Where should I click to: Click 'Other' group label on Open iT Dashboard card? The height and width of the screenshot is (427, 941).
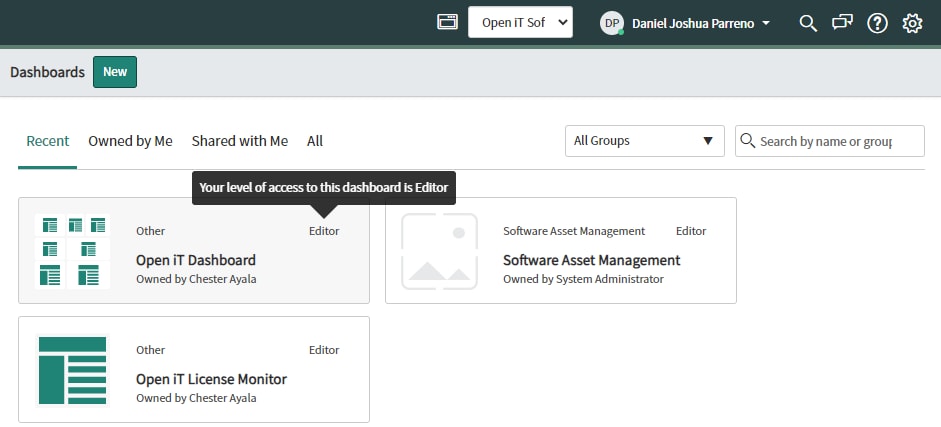click(x=151, y=231)
